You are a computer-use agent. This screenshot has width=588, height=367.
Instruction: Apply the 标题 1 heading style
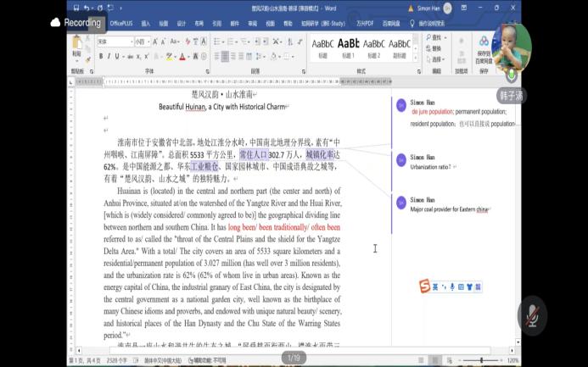[348, 46]
